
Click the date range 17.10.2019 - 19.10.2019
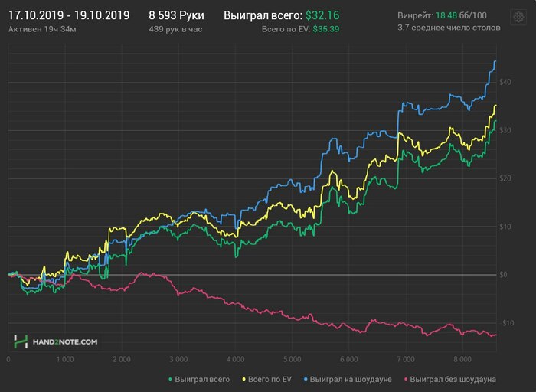point(69,15)
